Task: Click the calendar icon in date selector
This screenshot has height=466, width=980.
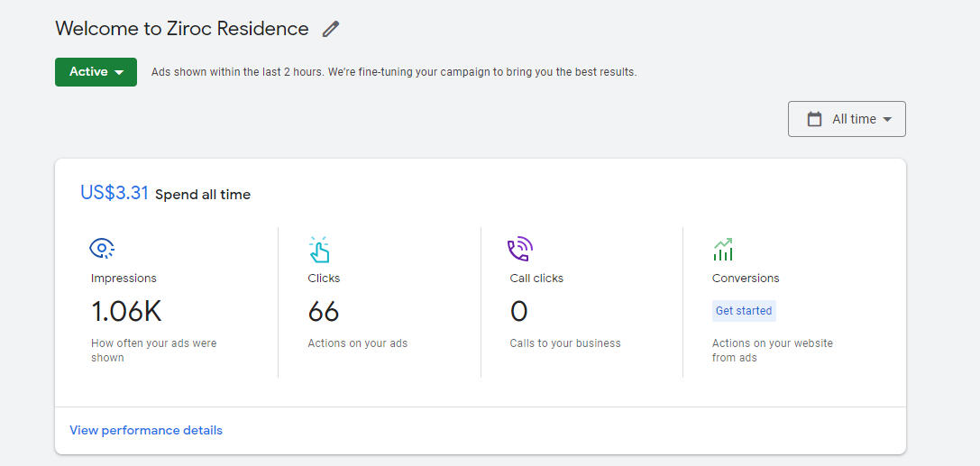Action: click(x=815, y=119)
